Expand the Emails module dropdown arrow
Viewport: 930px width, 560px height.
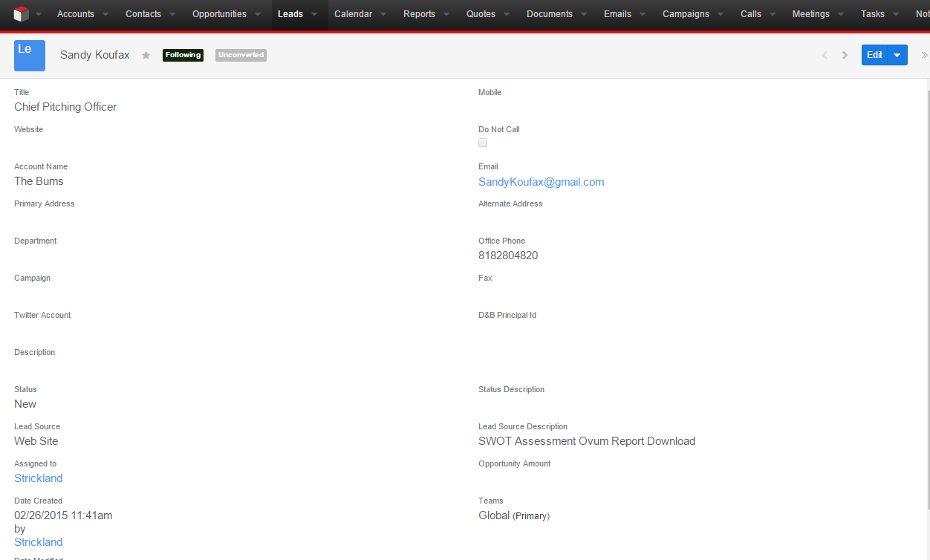click(643, 14)
